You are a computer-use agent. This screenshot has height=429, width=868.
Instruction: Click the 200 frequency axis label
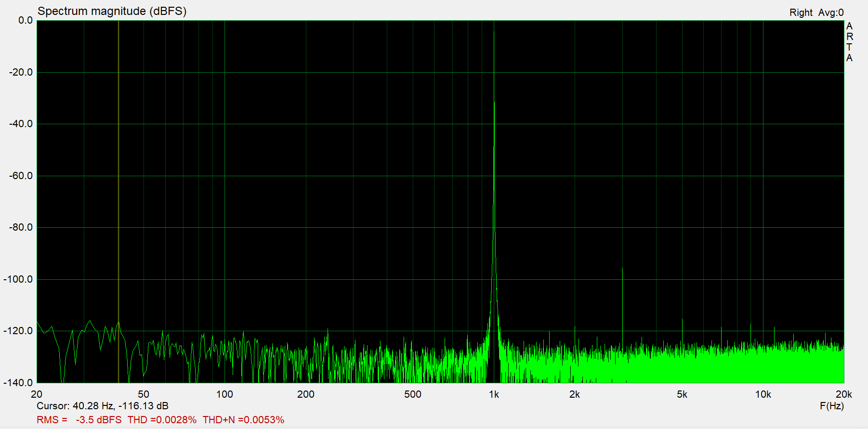coord(306,394)
